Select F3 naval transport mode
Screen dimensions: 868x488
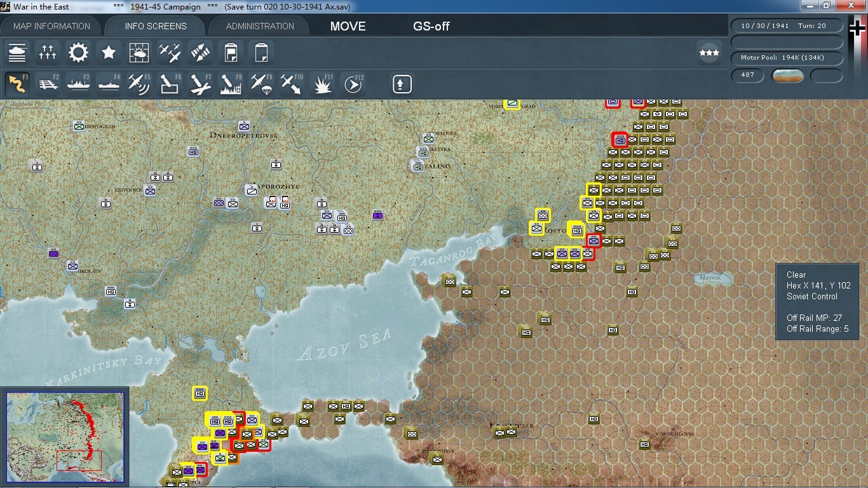[x=78, y=84]
